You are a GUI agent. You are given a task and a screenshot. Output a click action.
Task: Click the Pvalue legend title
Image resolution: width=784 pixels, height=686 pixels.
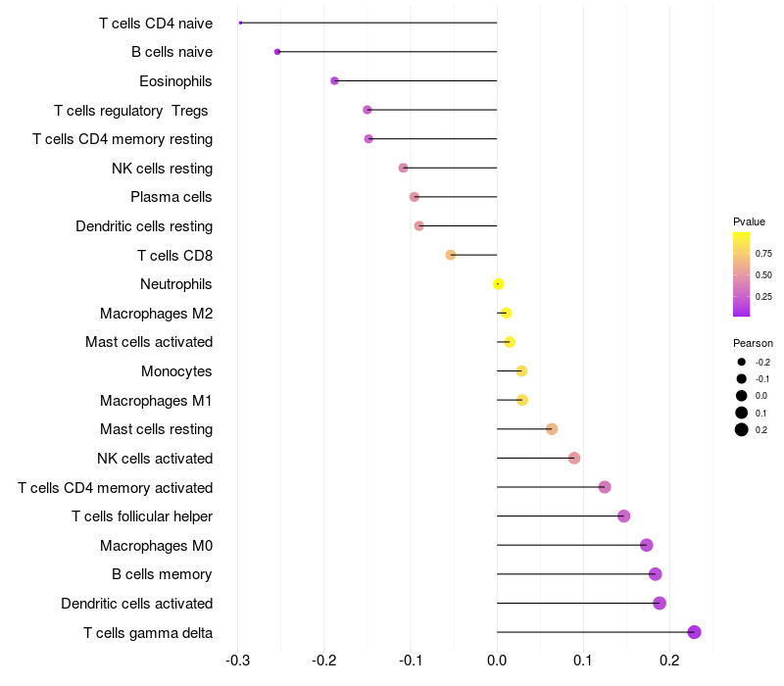[x=749, y=221]
